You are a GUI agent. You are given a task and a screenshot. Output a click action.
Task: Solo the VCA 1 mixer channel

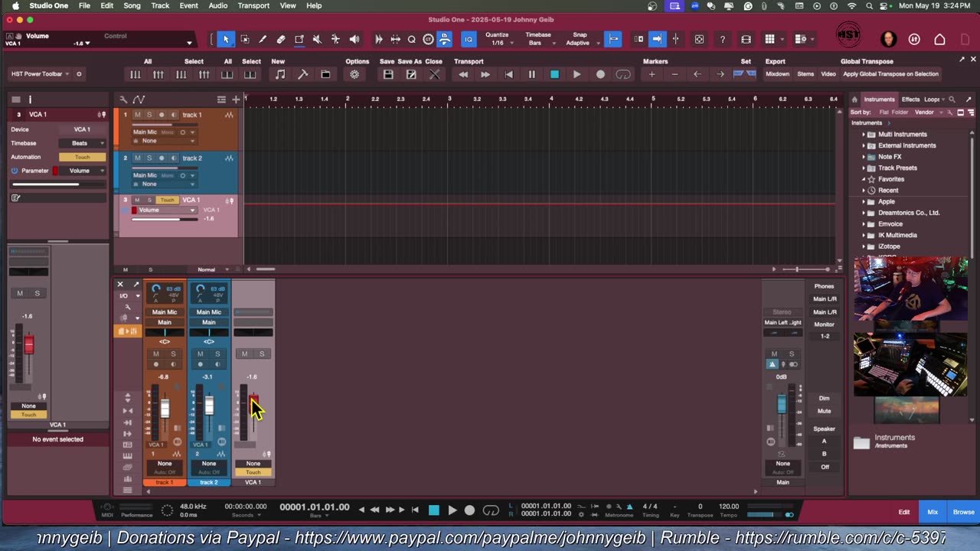(x=262, y=354)
